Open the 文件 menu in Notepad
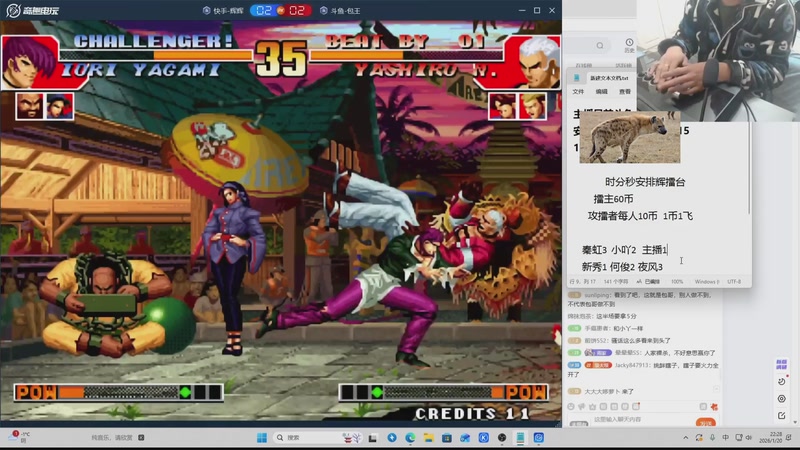800x450 pixels. (578, 92)
